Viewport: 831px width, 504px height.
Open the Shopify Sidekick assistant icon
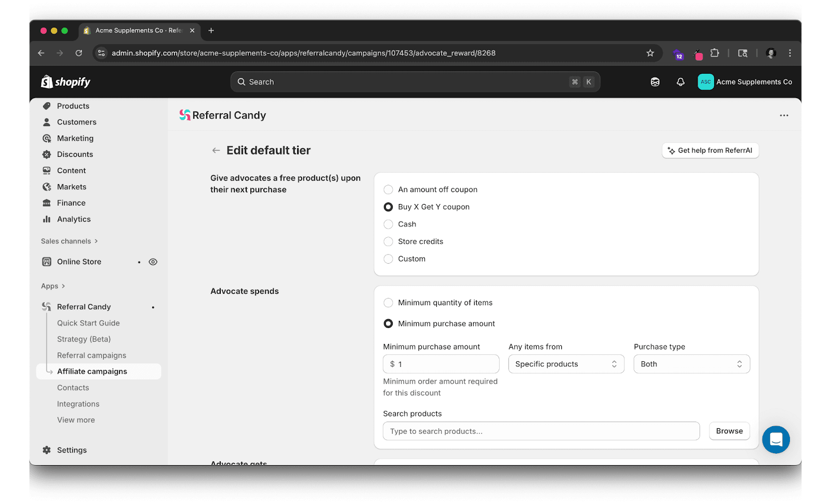[x=655, y=82]
